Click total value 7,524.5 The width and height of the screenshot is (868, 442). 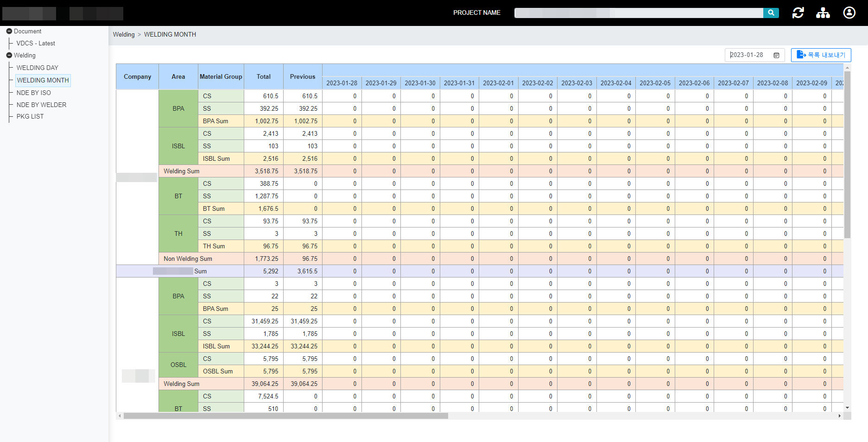268,396
